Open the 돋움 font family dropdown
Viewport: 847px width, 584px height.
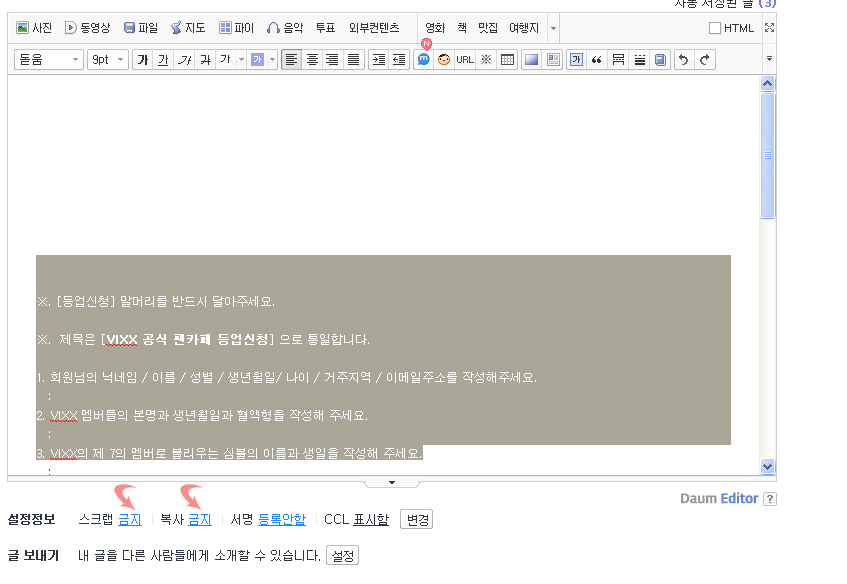(x=48, y=59)
